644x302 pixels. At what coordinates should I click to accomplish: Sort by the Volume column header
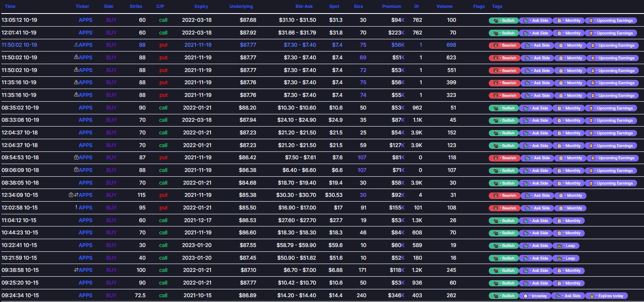pyautogui.click(x=445, y=7)
